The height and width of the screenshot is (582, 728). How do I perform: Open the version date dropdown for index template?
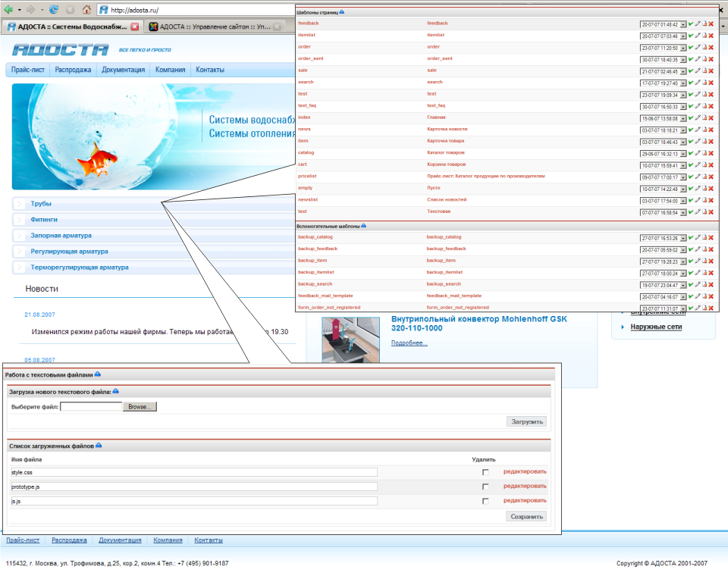coord(683,118)
